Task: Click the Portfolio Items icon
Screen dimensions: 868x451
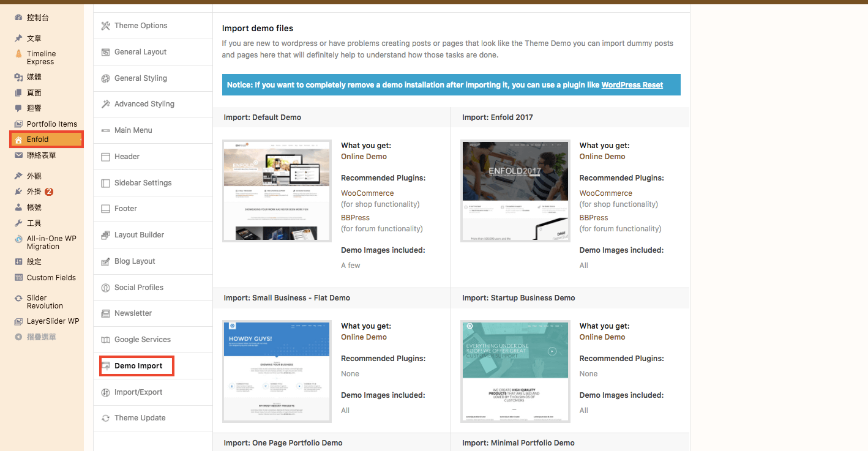Action: pyautogui.click(x=18, y=124)
